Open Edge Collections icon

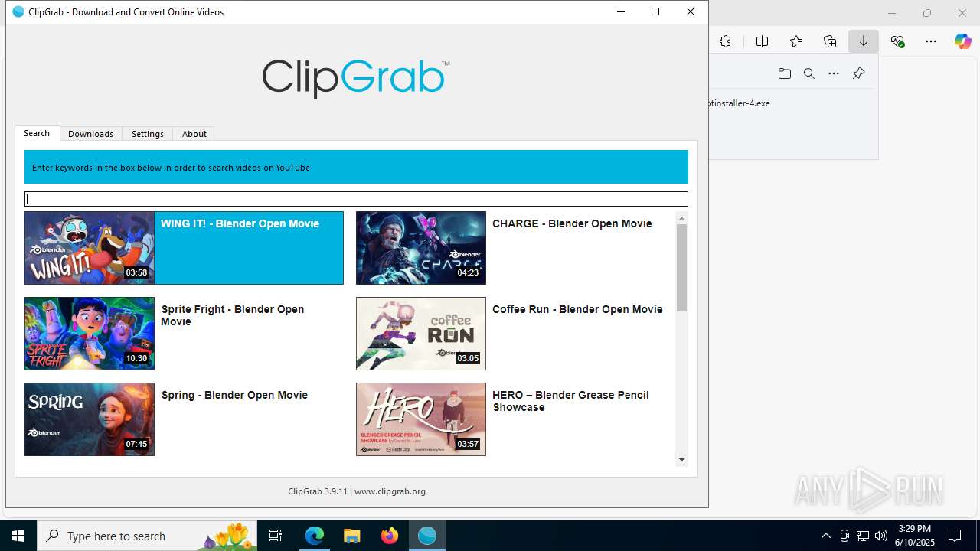pos(830,41)
